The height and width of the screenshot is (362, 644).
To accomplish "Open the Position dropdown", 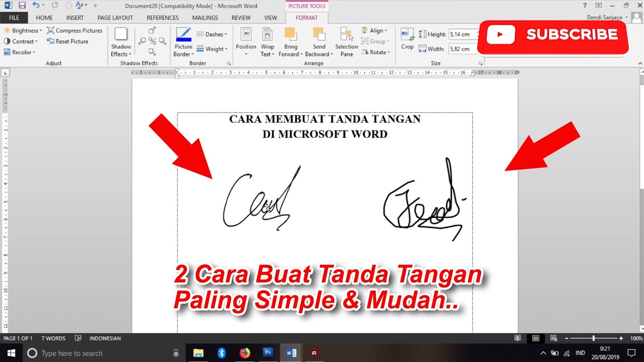I will [246, 42].
